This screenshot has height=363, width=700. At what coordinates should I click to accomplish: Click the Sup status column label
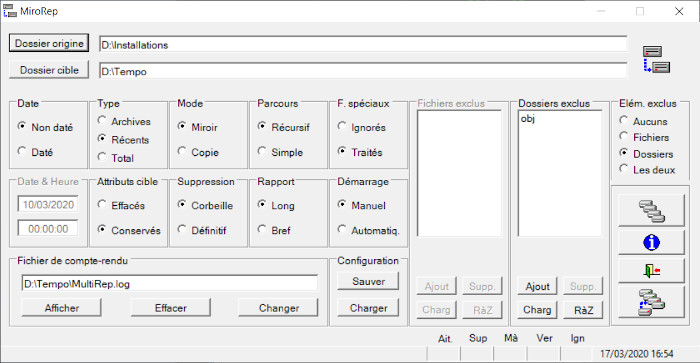pyautogui.click(x=478, y=338)
